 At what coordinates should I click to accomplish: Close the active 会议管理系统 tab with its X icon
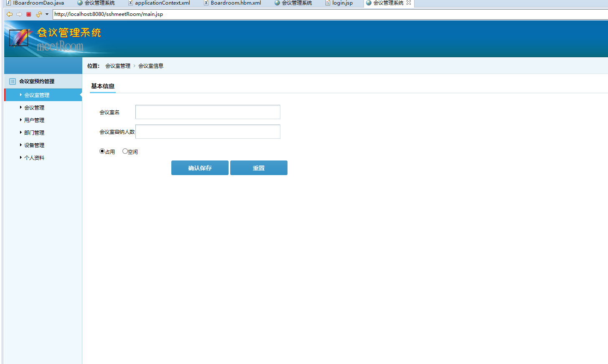[x=409, y=3]
